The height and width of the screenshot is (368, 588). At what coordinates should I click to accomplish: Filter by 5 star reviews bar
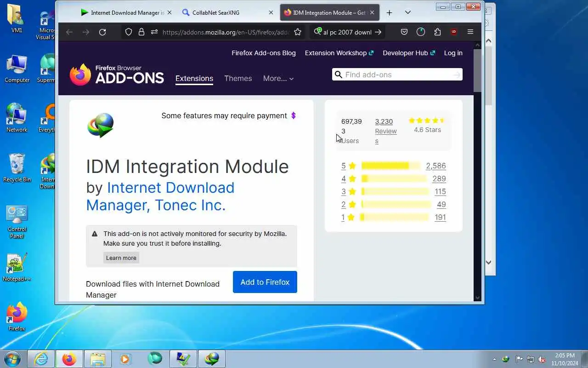tap(391, 166)
